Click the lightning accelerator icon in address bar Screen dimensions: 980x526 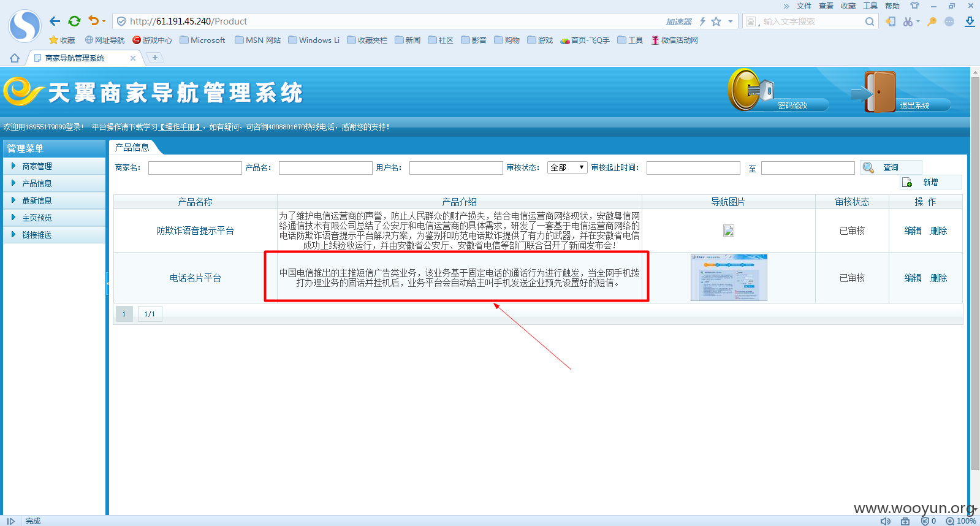[702, 21]
